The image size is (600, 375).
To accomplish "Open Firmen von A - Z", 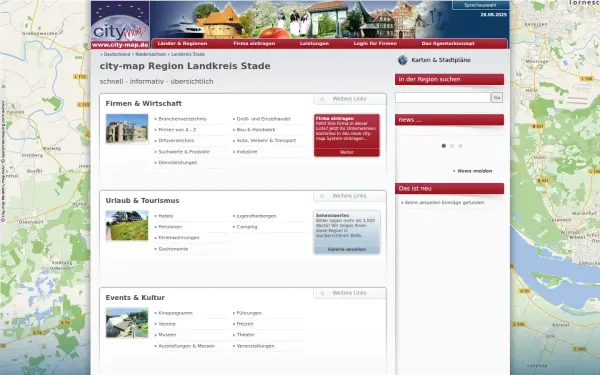I will [x=177, y=130].
